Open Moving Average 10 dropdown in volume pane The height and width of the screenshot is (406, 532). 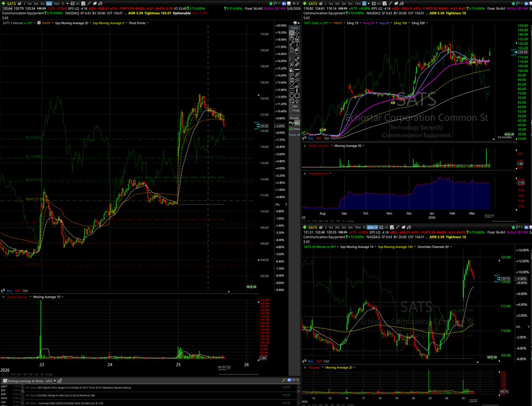tap(63, 297)
